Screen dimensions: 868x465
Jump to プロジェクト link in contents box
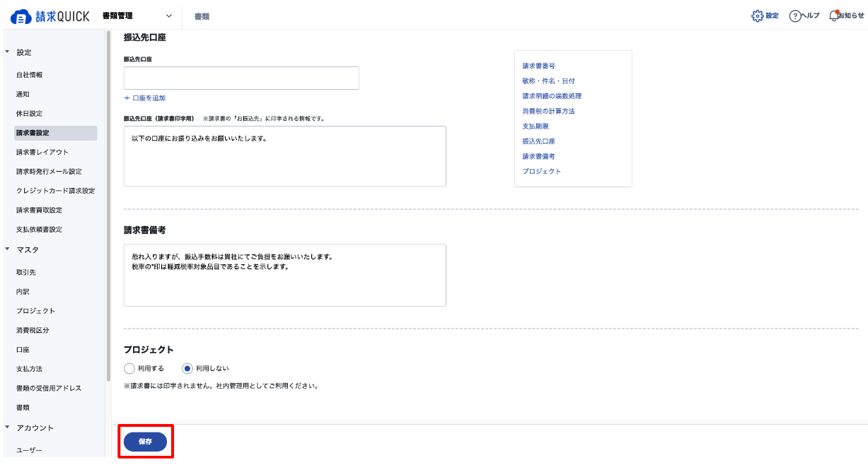(x=542, y=172)
